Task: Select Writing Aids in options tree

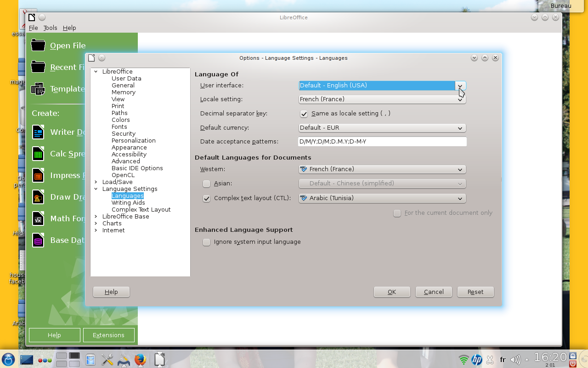Action: tap(128, 202)
